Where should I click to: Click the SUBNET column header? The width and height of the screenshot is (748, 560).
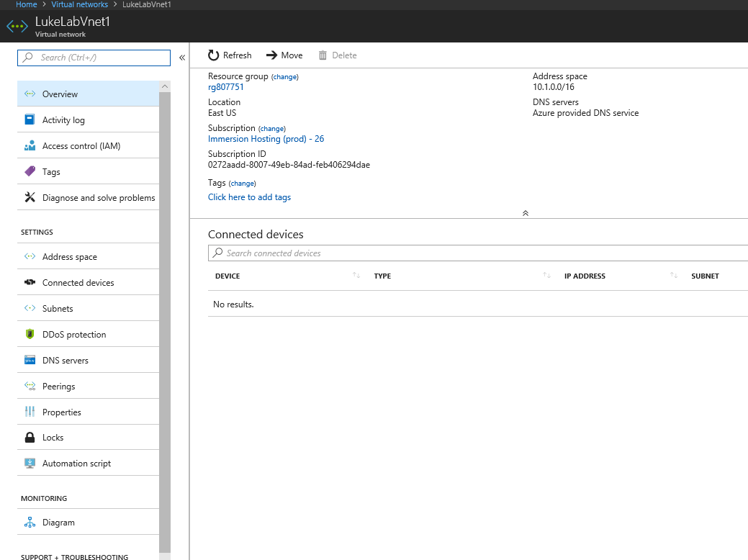(x=705, y=276)
